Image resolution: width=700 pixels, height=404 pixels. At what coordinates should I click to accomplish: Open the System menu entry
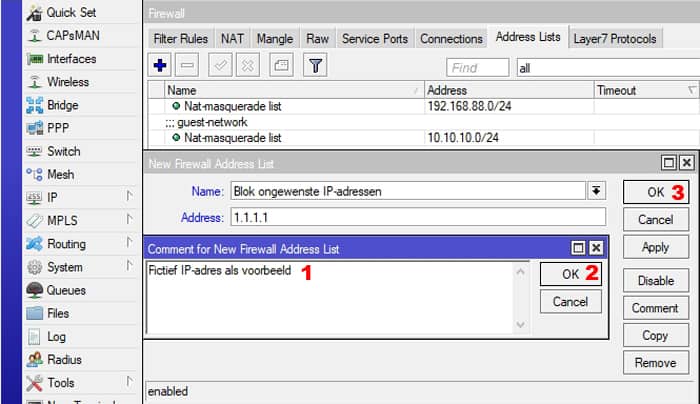pos(54,267)
